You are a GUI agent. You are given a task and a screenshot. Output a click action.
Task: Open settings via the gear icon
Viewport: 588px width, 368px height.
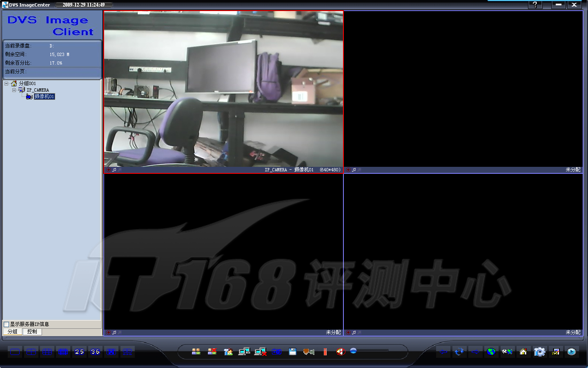tap(539, 352)
